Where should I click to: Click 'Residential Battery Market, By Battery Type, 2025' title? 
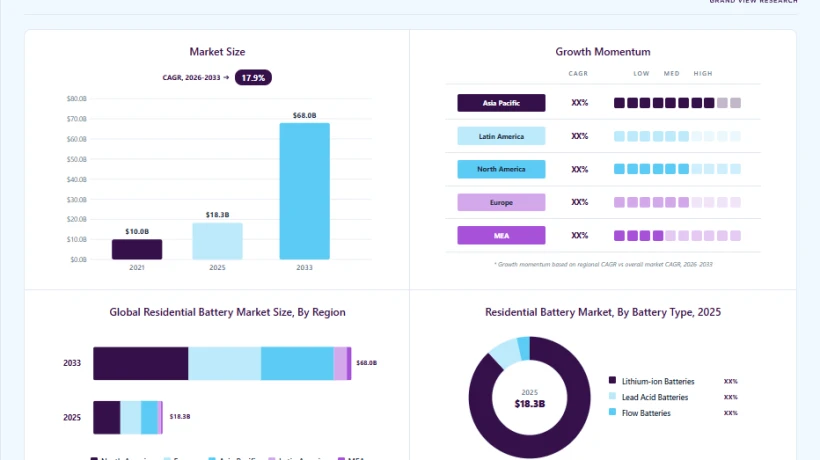pyautogui.click(x=603, y=312)
